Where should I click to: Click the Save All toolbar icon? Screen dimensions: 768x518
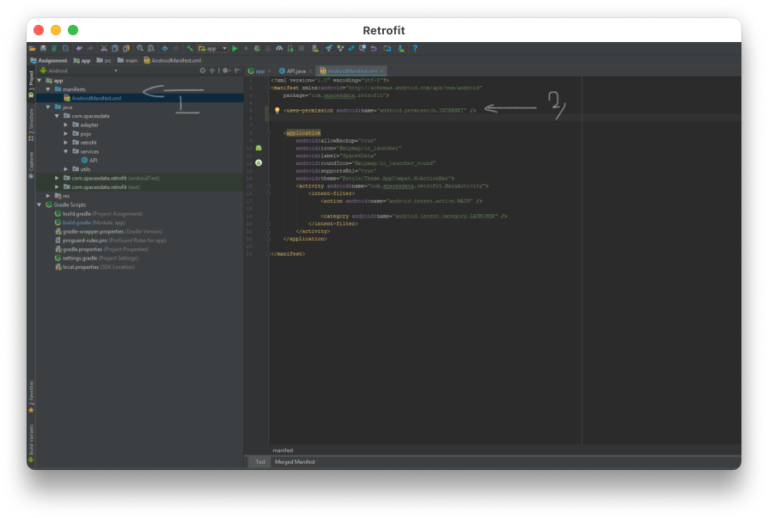click(43, 48)
